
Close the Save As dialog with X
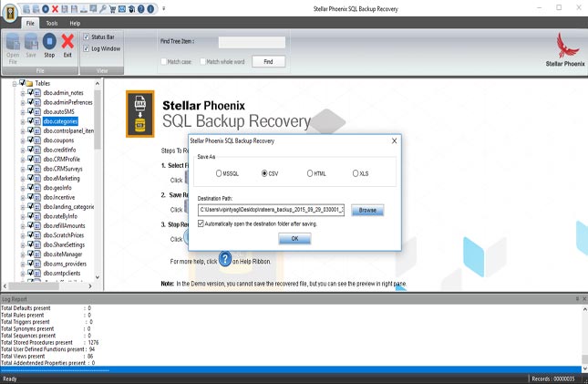pyautogui.click(x=394, y=140)
